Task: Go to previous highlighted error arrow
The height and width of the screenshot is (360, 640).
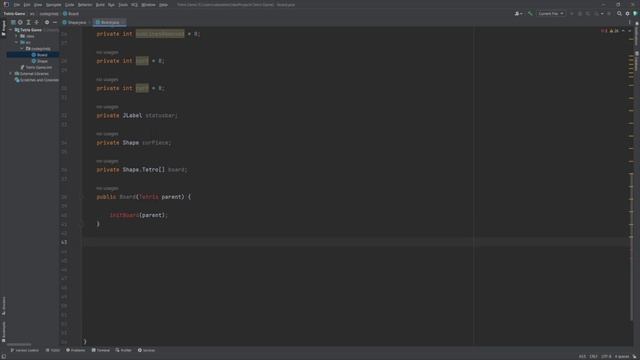Action: pos(623,31)
